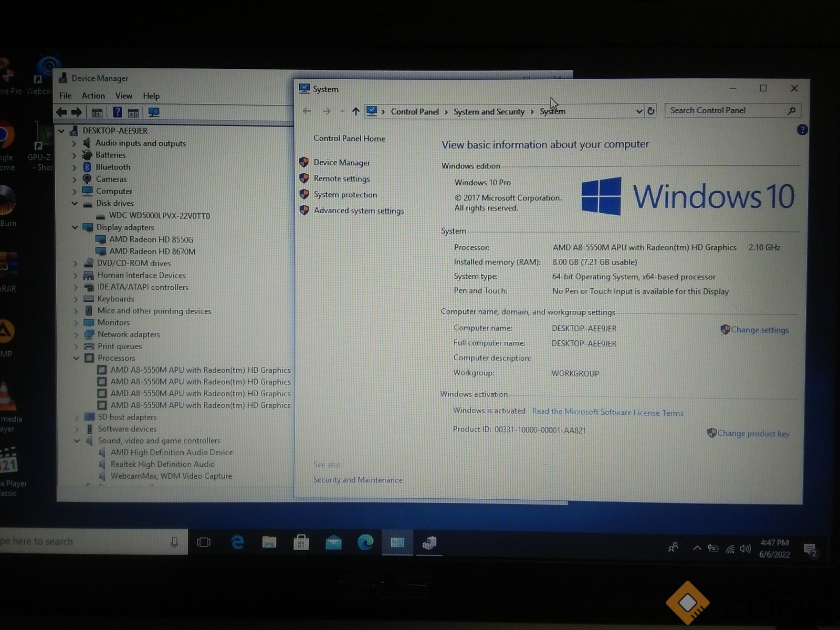Screen dimensions: 840x630
Task: Click the volume speaker tray icon
Action: (745, 549)
